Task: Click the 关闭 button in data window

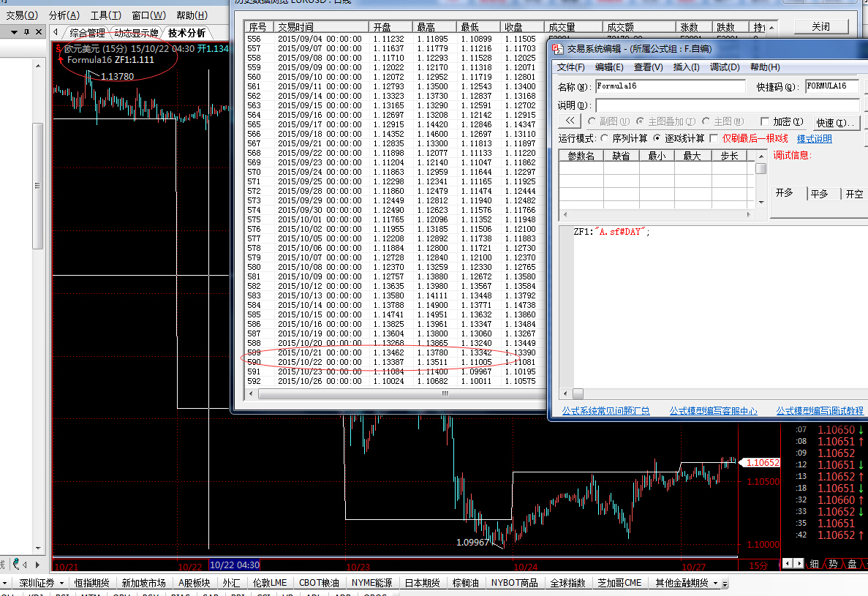Action: click(821, 26)
